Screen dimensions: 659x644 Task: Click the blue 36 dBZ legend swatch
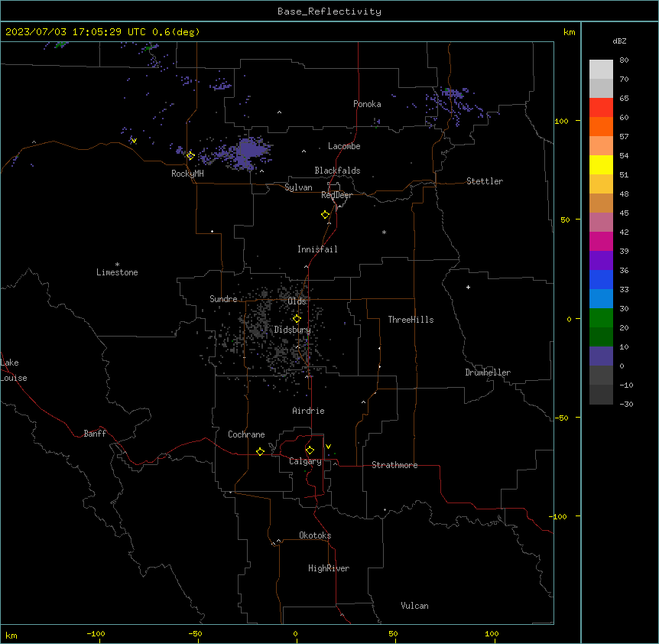pyautogui.click(x=601, y=279)
